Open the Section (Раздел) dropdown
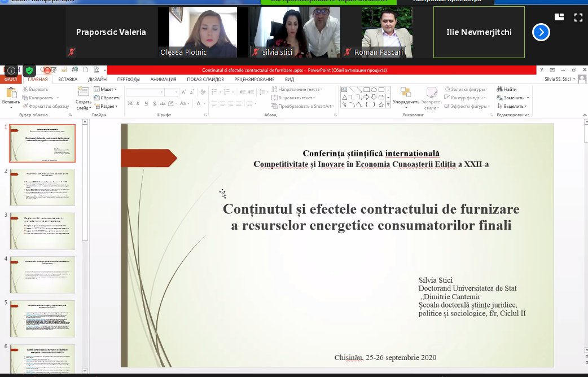Viewport: 588px width, 377px height. 106,107
